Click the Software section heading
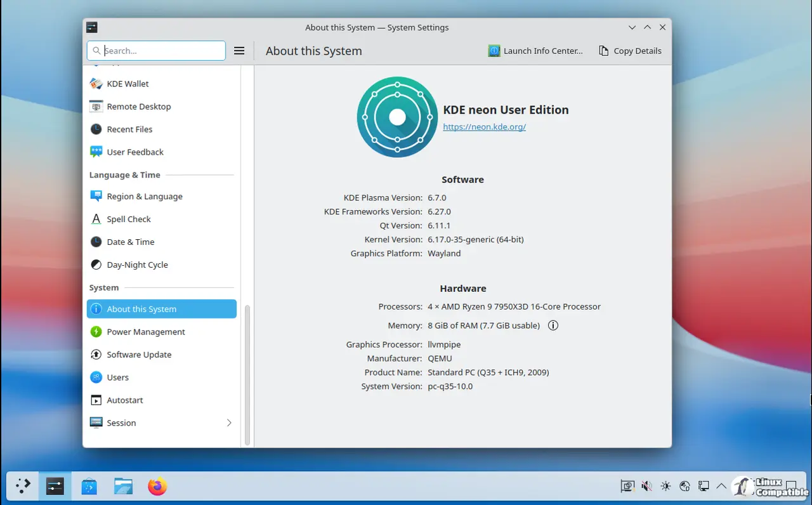 pyautogui.click(x=462, y=180)
